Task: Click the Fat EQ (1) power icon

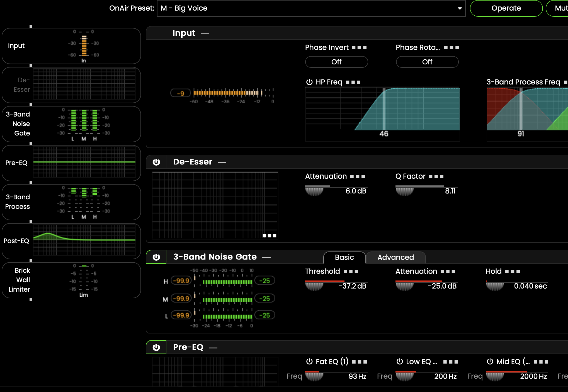Action: coord(309,362)
